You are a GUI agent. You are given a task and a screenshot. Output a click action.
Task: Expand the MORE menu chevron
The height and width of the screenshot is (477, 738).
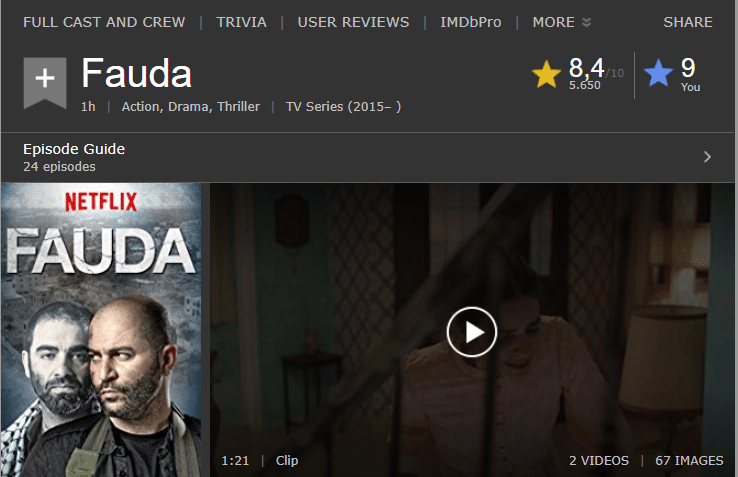(586, 23)
